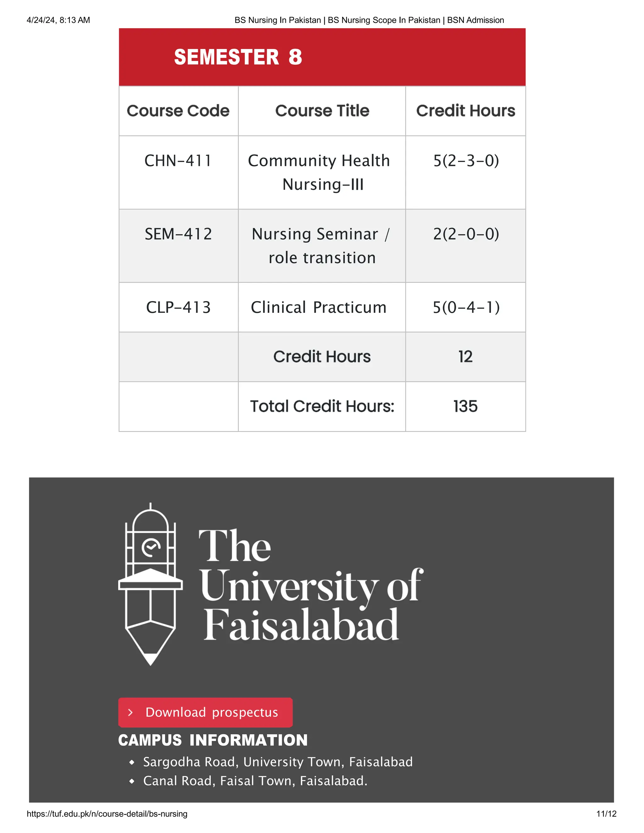Click the University of Faisalabad tower logo
Screen dimensions: 644x833
pyautogui.click(x=150, y=584)
